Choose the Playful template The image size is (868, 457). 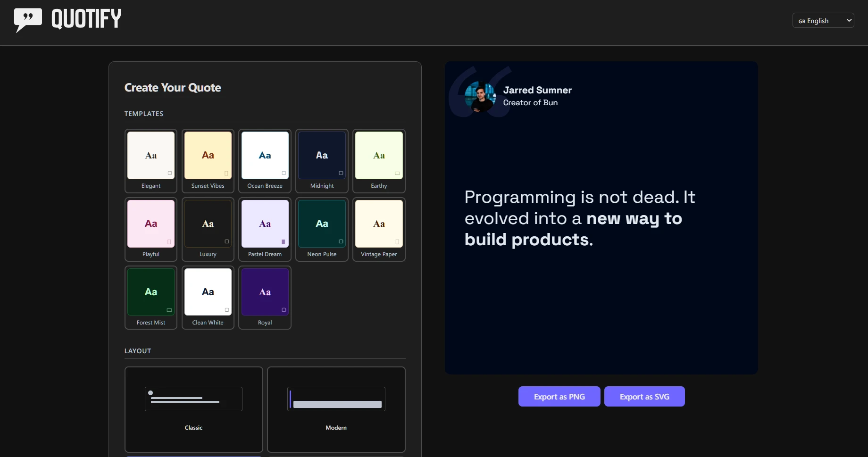[151, 229]
